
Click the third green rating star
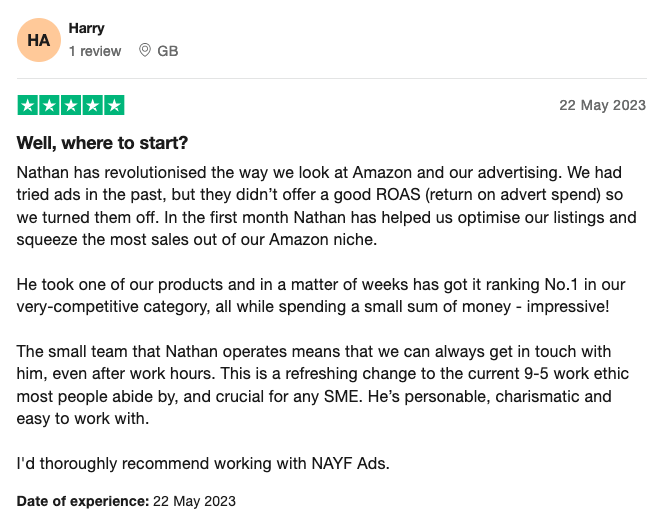coord(71,105)
